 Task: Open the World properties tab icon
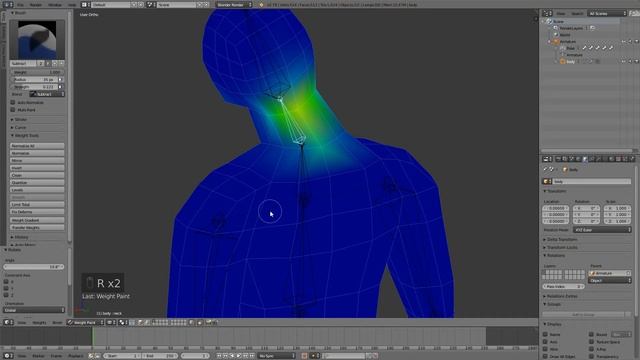point(578,159)
